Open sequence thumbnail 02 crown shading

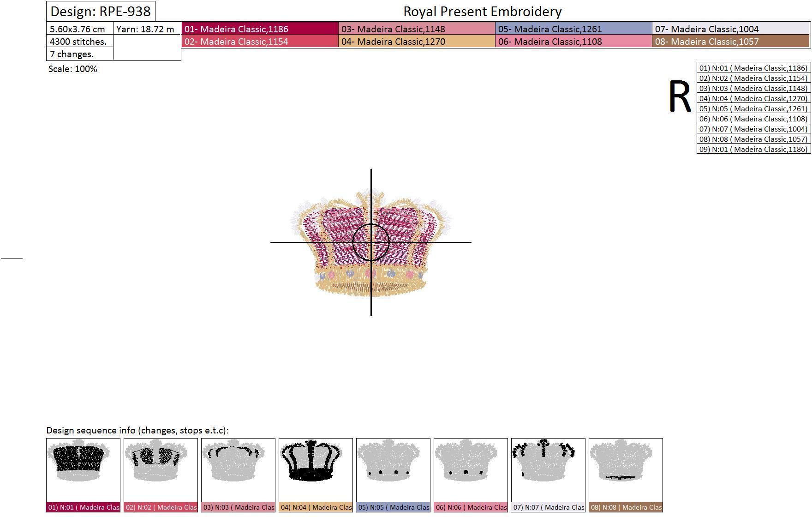(x=161, y=470)
